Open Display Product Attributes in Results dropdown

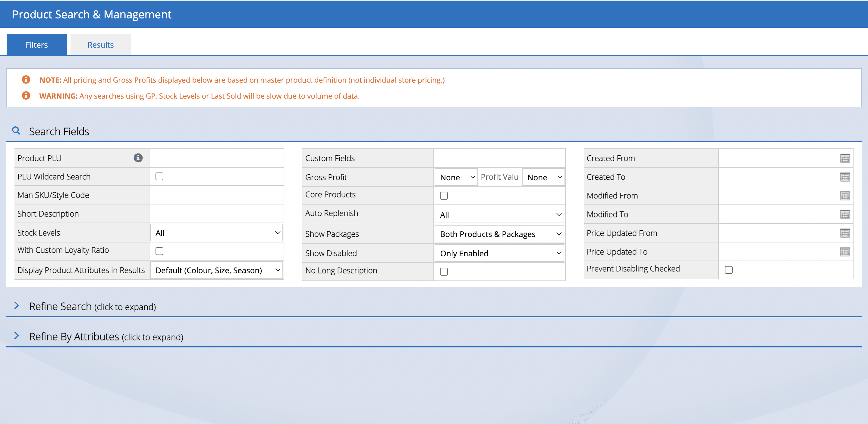(216, 270)
